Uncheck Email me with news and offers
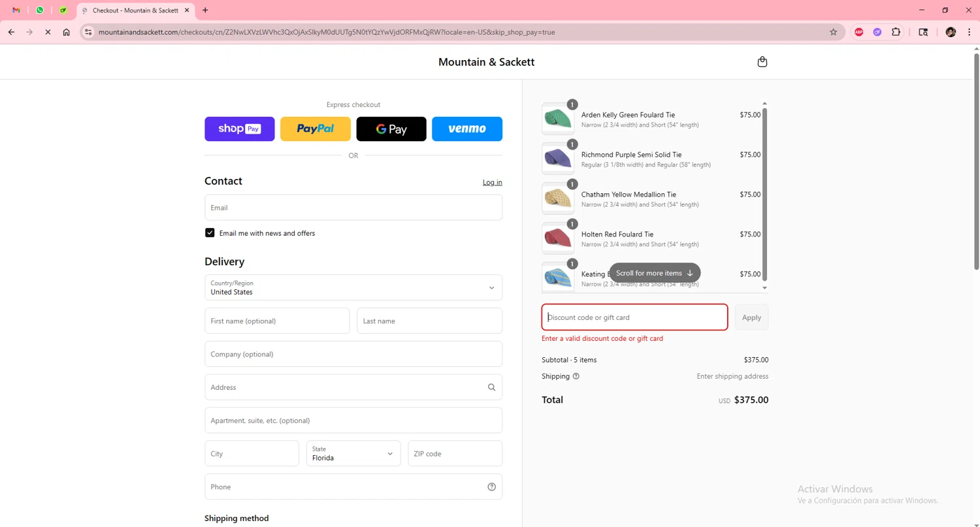Viewport: 980px width, 527px height. [x=210, y=232]
